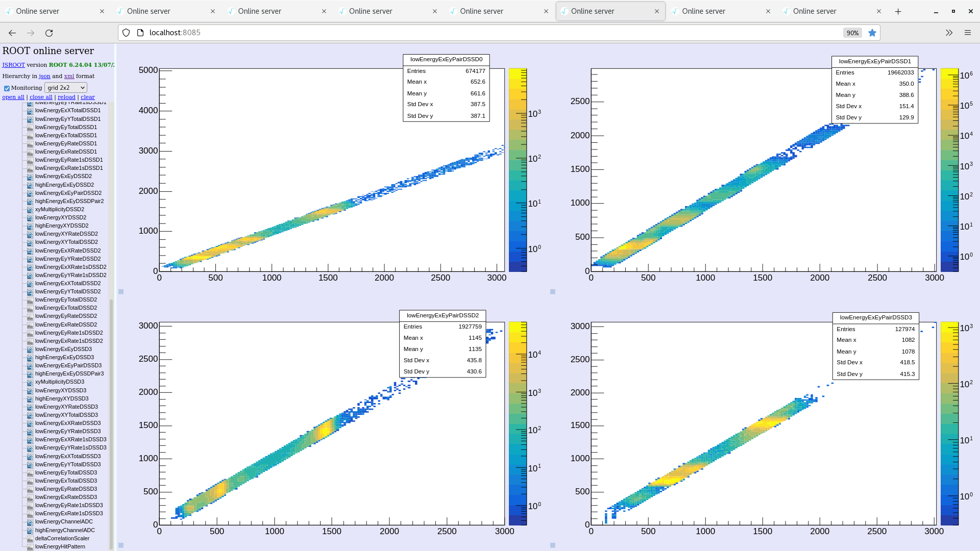This screenshot has width=980, height=551.
Task: Click the localhost:8085 address bar
Action: coord(459,33)
